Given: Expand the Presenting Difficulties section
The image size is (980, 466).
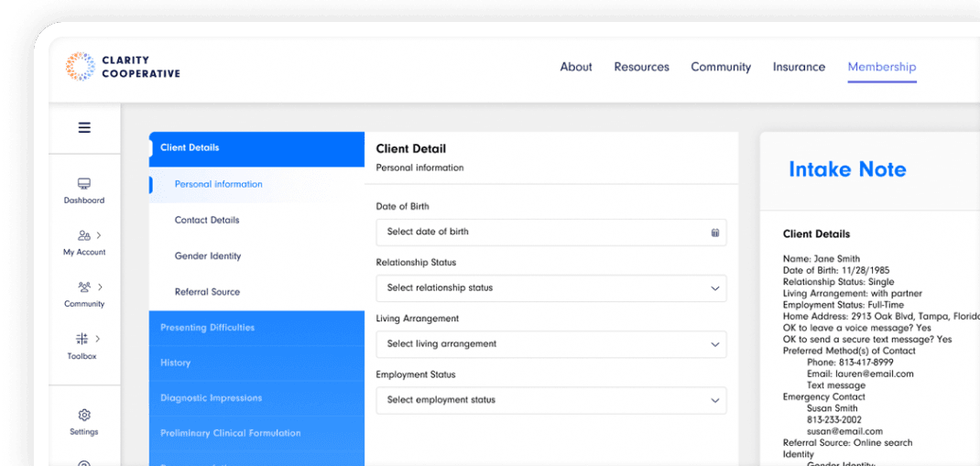Looking at the screenshot, I should pos(207,328).
